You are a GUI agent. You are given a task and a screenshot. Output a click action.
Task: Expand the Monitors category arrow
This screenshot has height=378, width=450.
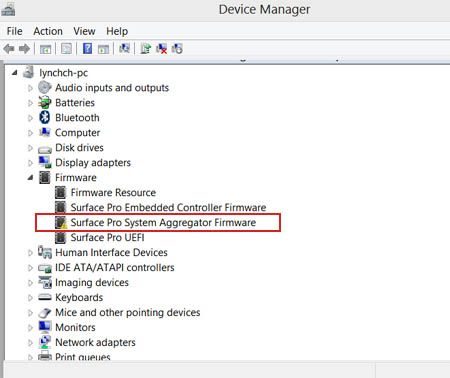pos(30,328)
